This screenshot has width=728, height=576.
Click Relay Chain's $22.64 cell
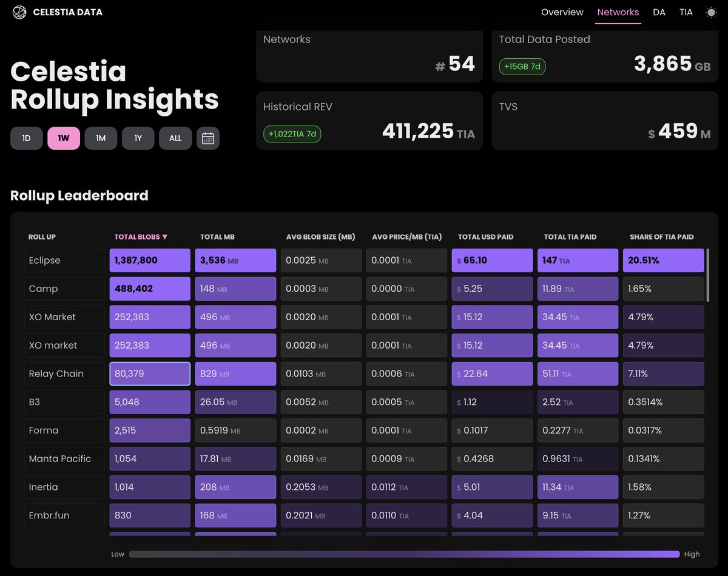pos(493,373)
